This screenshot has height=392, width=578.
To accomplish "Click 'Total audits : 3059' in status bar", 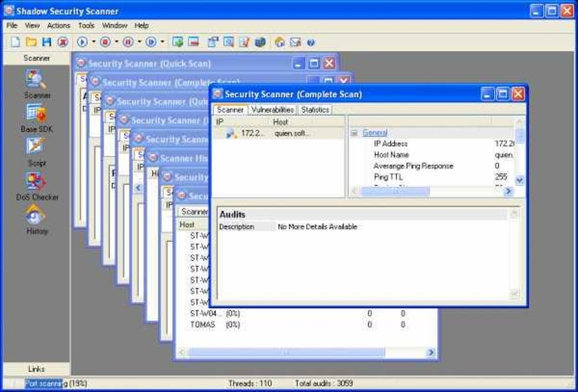I will pos(324,384).
